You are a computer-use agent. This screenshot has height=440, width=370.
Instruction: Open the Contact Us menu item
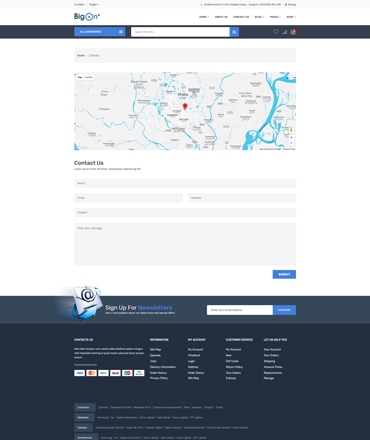[x=241, y=17]
